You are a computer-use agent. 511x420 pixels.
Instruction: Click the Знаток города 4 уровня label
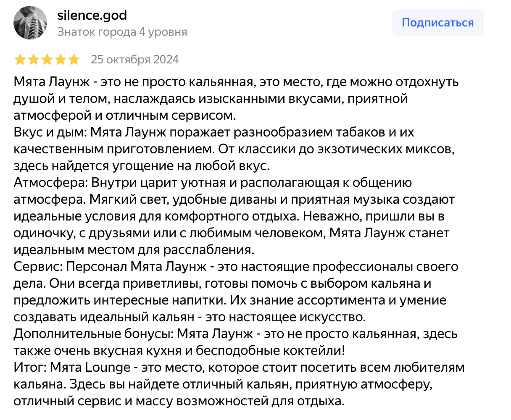pyautogui.click(x=122, y=32)
